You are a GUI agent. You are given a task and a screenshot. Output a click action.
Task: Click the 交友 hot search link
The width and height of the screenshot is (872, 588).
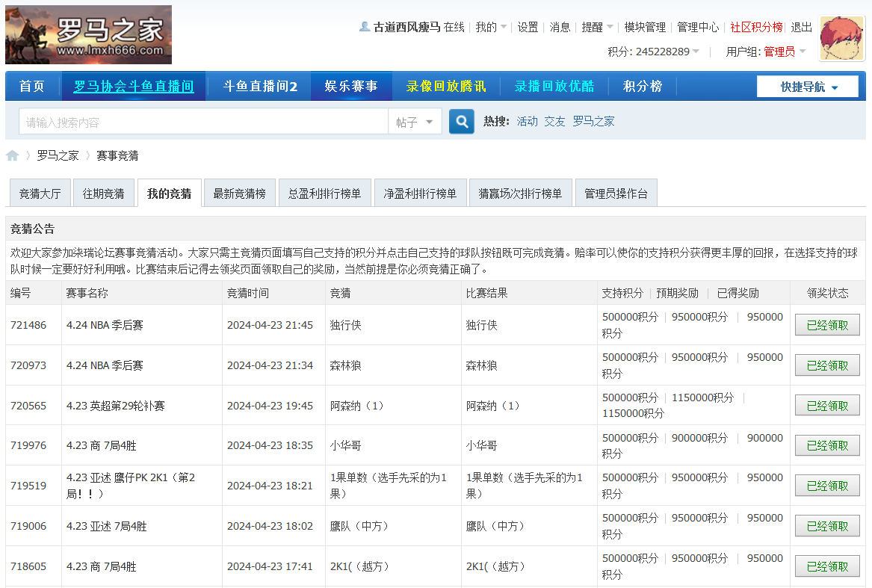[x=554, y=121]
